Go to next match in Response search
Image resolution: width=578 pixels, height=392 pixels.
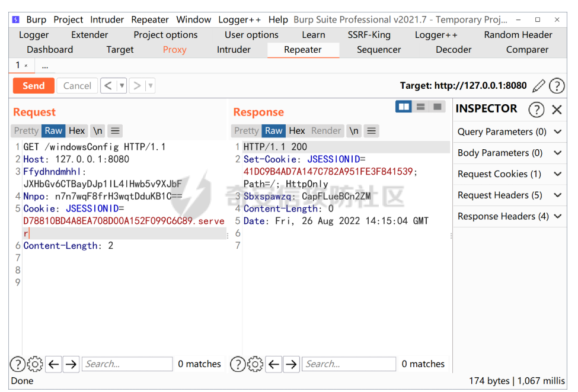point(291,364)
